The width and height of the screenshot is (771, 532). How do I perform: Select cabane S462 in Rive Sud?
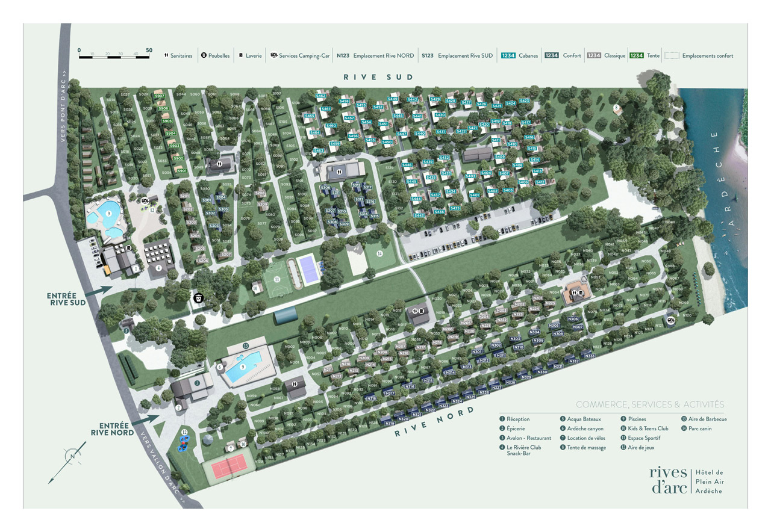[x=320, y=96]
